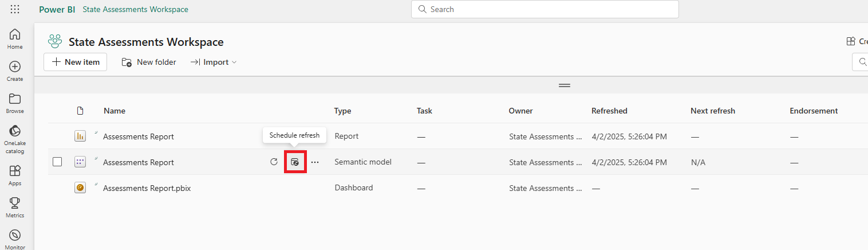Open Apps in the left navigation
The width and height of the screenshot is (868, 250).
pos(15,174)
